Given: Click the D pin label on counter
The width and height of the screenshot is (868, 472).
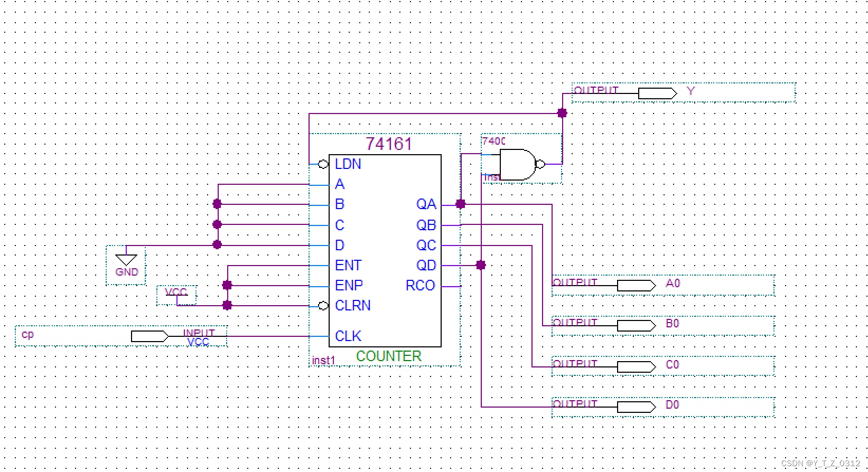Looking at the screenshot, I should click(x=340, y=246).
